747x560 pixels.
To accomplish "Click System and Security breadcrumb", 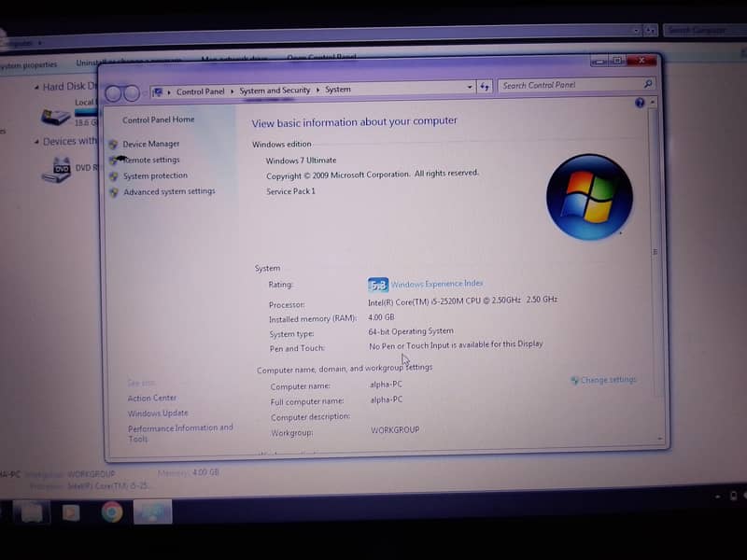I will tap(275, 91).
